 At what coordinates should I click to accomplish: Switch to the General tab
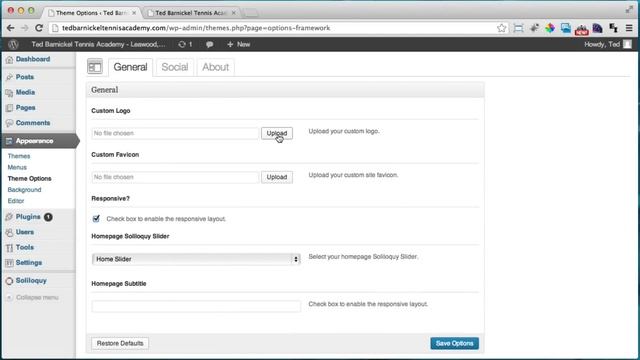click(130, 67)
